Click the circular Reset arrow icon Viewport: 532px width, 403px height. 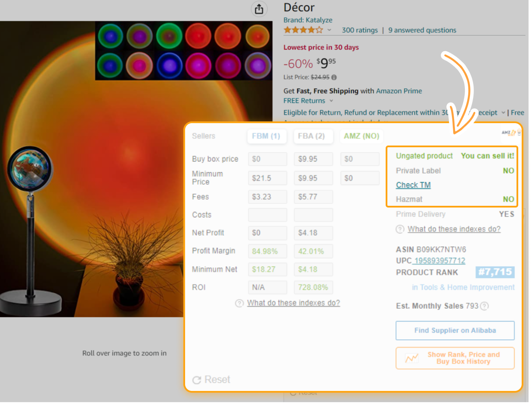[197, 379]
